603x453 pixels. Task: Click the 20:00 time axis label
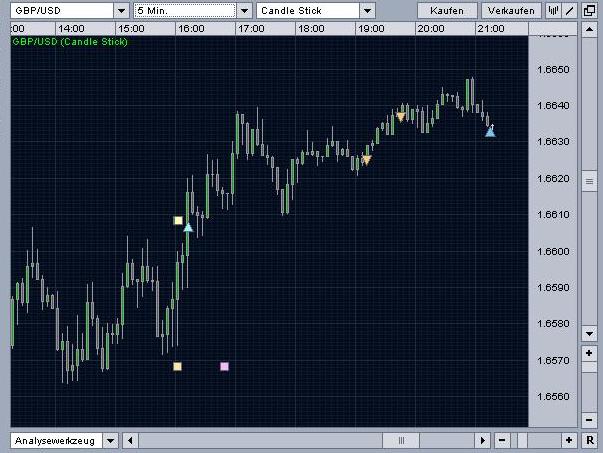tap(431, 29)
